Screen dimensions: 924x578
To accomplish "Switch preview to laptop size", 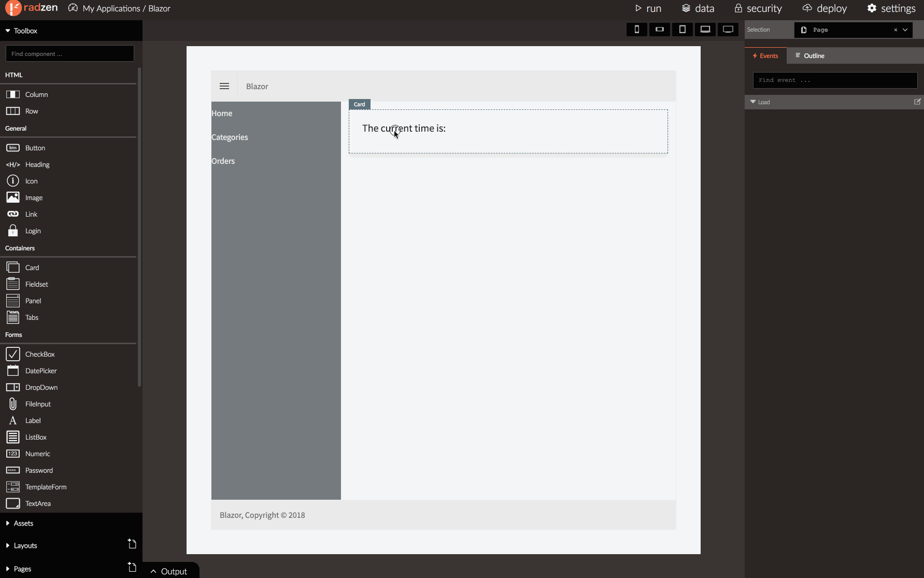I will (x=705, y=30).
